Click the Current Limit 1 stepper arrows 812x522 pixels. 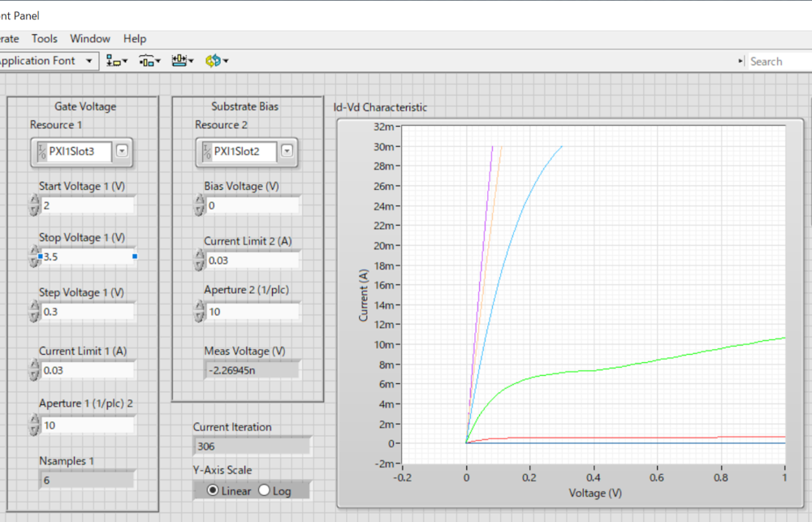(x=34, y=370)
